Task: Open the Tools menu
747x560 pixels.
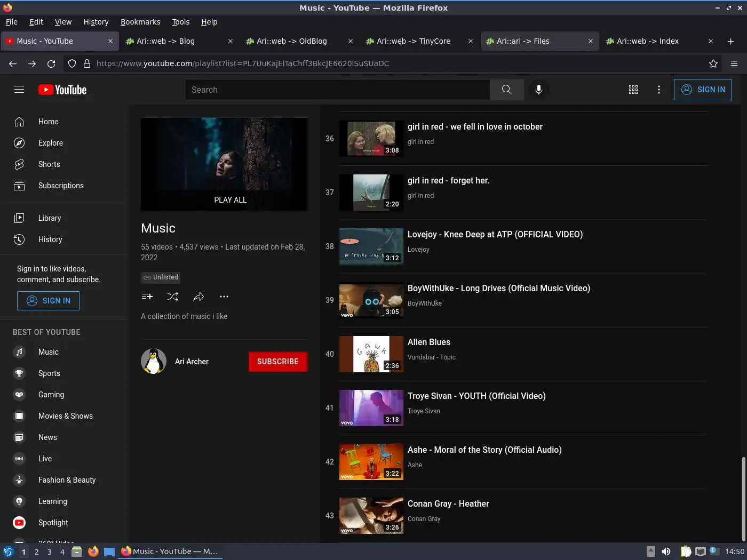Action: (x=181, y=22)
